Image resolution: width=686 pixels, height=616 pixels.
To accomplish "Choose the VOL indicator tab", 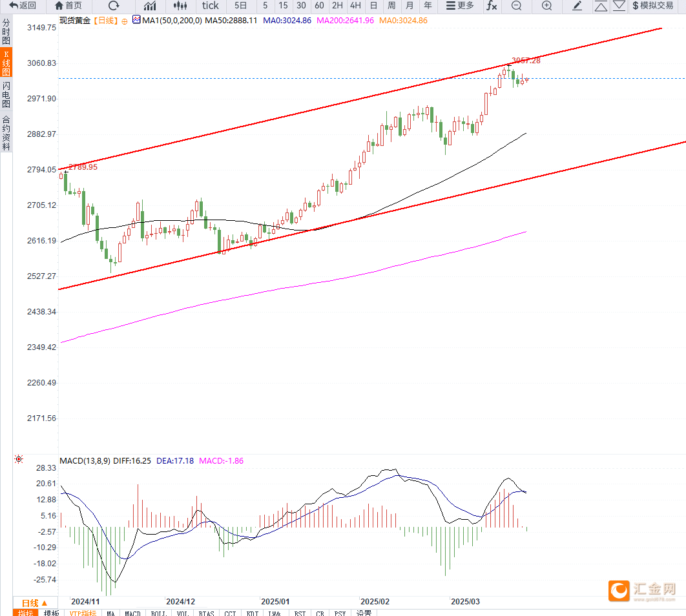I will coord(183,613).
